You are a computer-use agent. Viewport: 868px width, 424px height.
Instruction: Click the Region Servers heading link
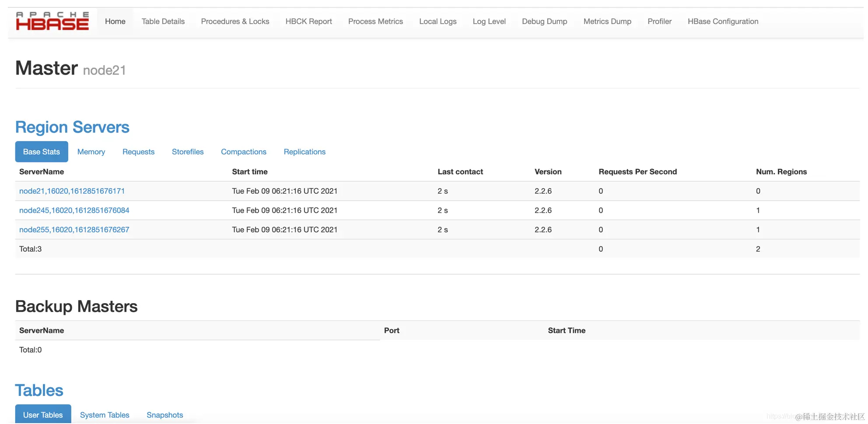(x=72, y=127)
